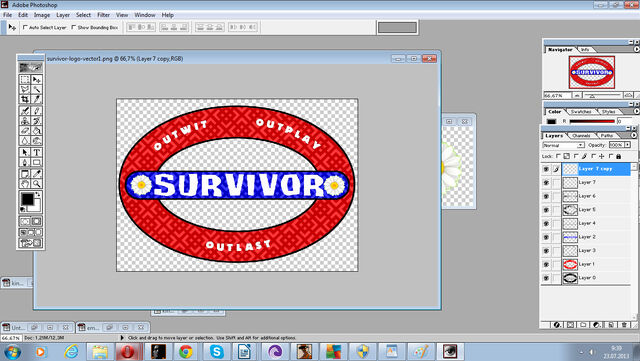Hide Layer 1 with its eye icon
The width and height of the screenshot is (640, 361).
click(546, 265)
